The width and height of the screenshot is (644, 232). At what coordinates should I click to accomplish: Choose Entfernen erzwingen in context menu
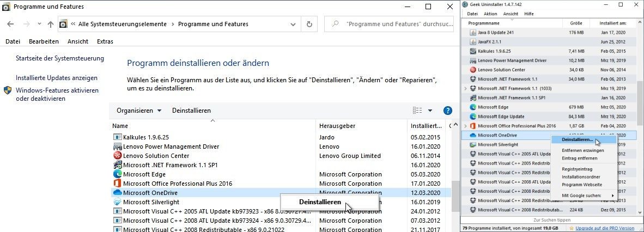tap(584, 151)
